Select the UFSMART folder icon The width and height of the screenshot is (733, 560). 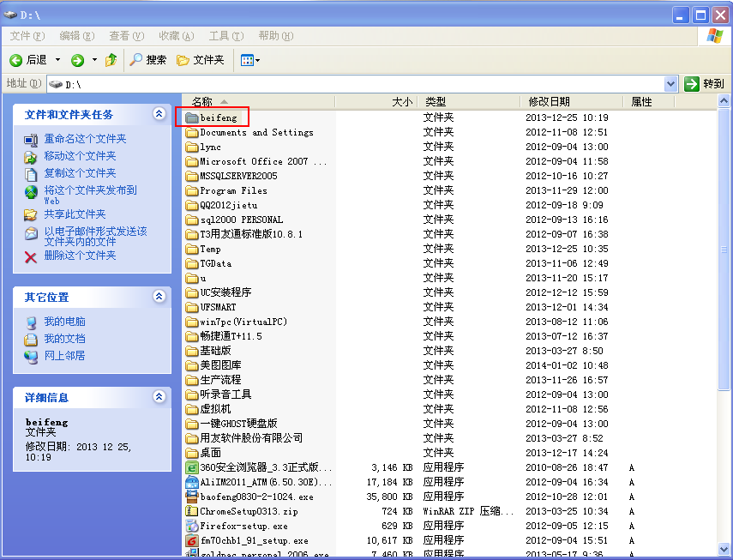coord(192,307)
